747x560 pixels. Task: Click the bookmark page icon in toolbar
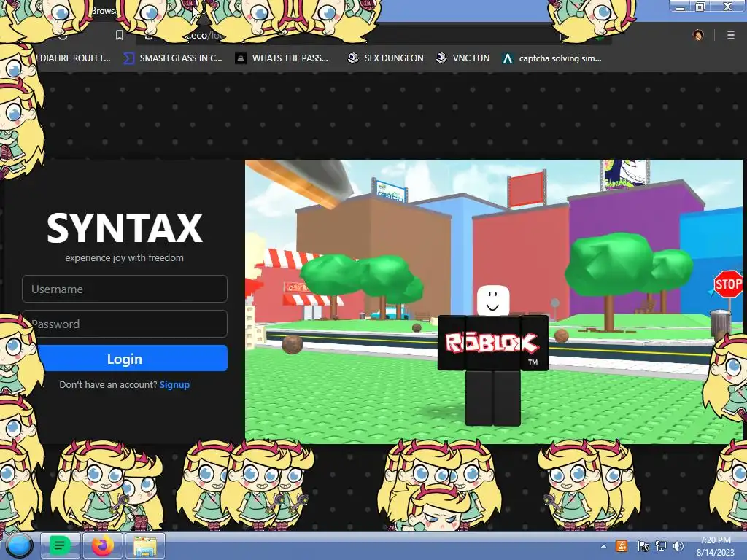coord(120,35)
